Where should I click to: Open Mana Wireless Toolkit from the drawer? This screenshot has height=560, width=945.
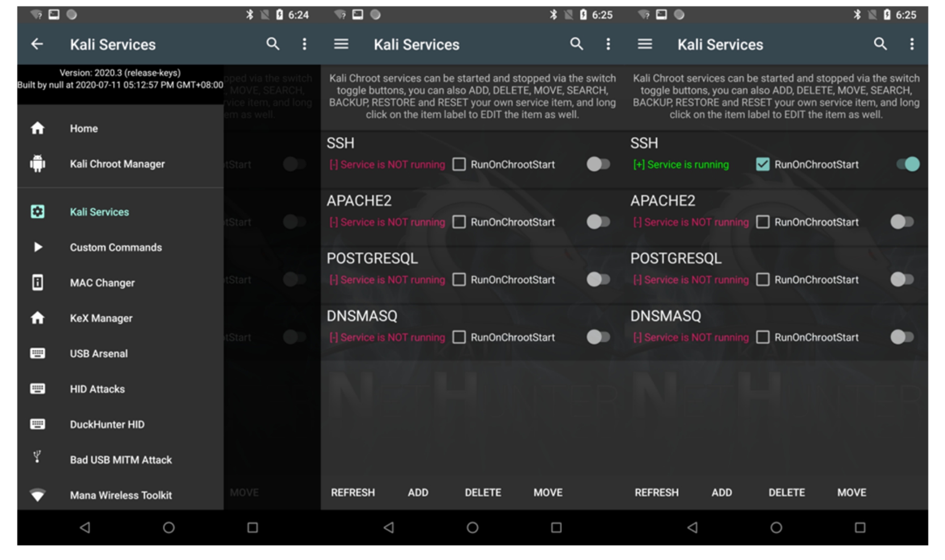tap(120, 495)
